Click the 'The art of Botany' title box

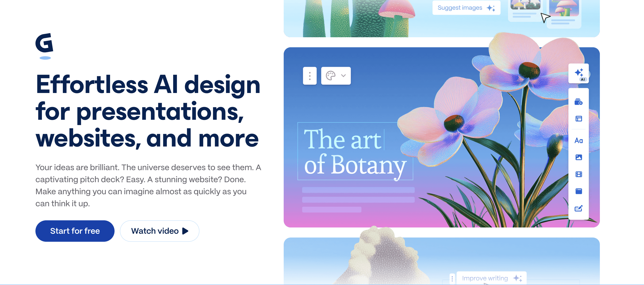(x=355, y=151)
